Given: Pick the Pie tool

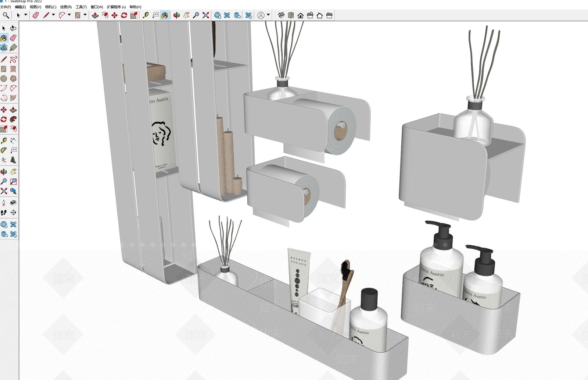Looking at the screenshot, I should [13, 98].
